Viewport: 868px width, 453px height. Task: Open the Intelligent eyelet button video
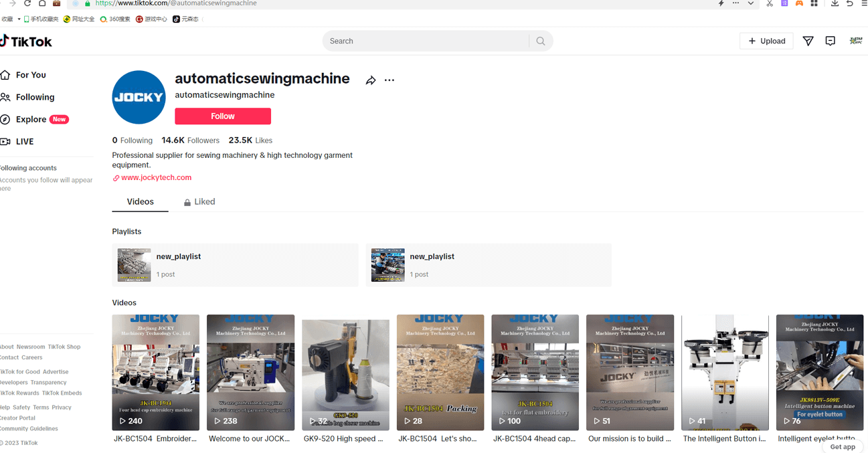820,373
